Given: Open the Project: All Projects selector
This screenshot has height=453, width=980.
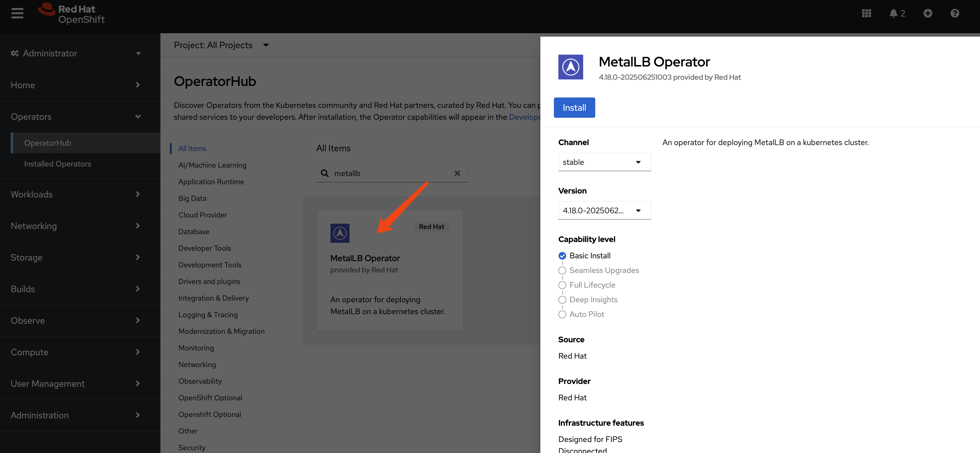Looking at the screenshot, I should pyautogui.click(x=221, y=45).
